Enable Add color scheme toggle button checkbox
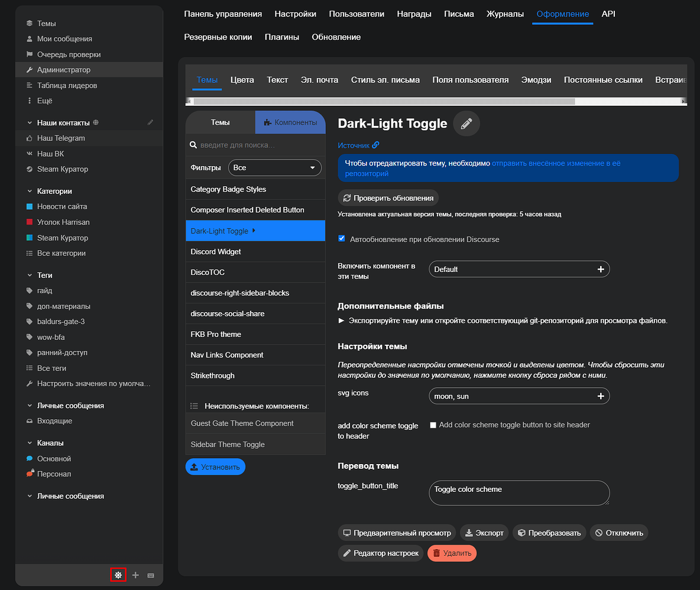Image resolution: width=700 pixels, height=590 pixels. click(x=433, y=425)
